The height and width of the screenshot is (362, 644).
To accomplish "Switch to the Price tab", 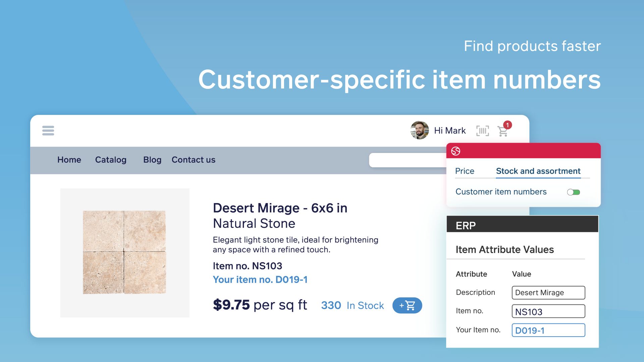I will click(465, 171).
